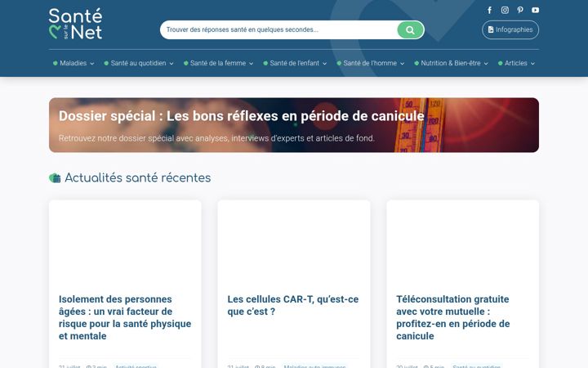Screen dimensions: 588x368
Task: Open the Santé au quotidien menu
Action: tap(138, 63)
